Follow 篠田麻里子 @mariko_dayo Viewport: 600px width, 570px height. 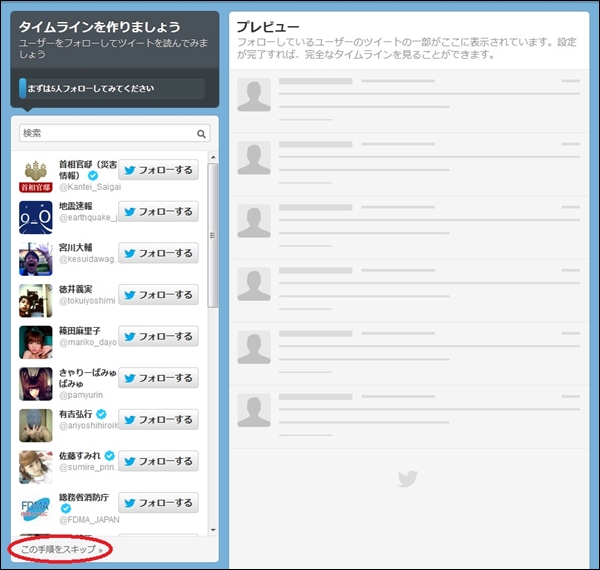pyautogui.click(x=158, y=336)
